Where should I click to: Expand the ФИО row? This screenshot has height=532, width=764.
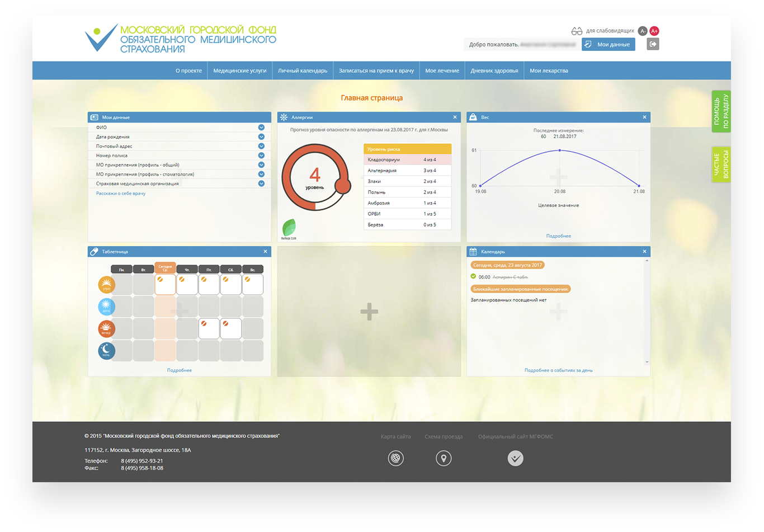(261, 128)
